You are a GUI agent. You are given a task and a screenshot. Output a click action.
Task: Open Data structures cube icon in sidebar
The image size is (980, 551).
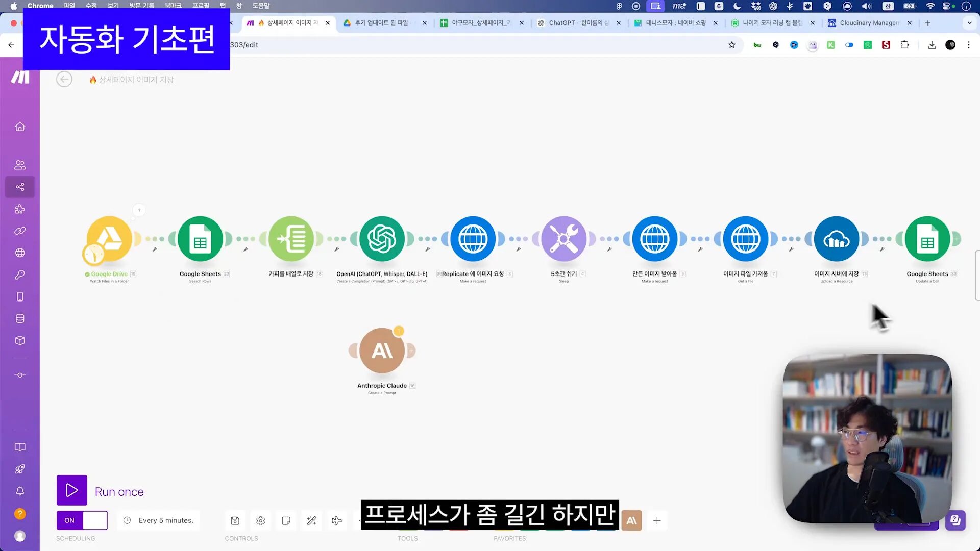coord(20,340)
